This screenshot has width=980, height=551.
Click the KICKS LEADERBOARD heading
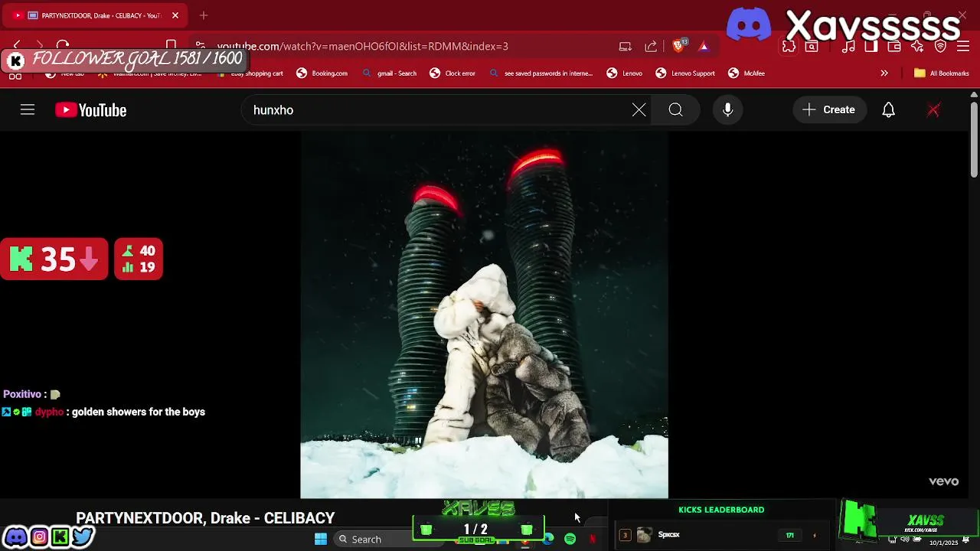pyautogui.click(x=721, y=510)
